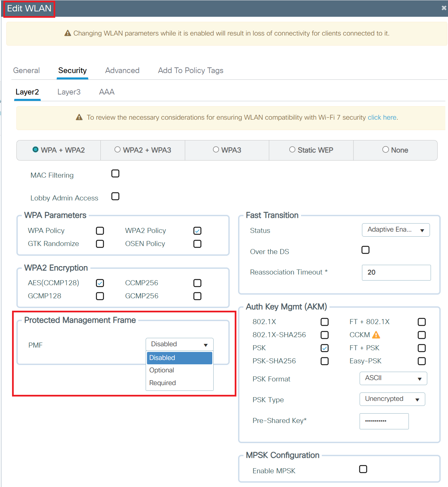
Task: Expand the PSK Format dropdown
Action: pos(393,378)
